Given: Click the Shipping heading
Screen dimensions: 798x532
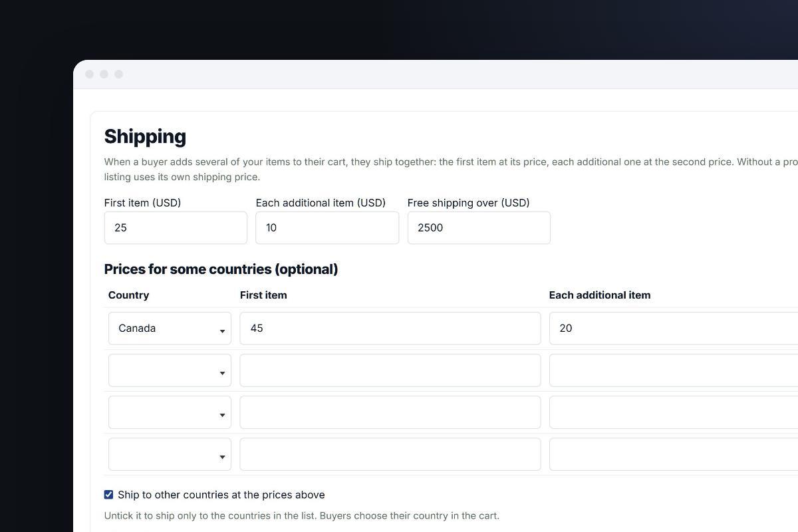Looking at the screenshot, I should (145, 136).
